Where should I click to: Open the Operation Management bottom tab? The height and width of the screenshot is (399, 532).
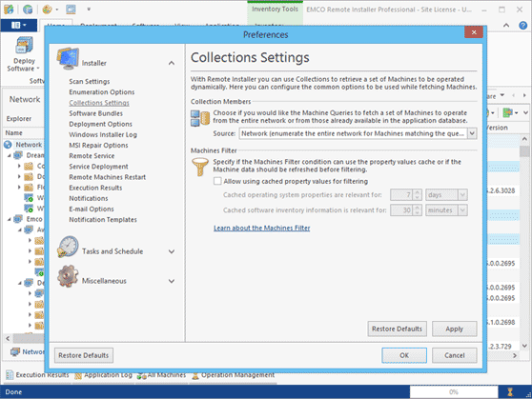[233, 375]
